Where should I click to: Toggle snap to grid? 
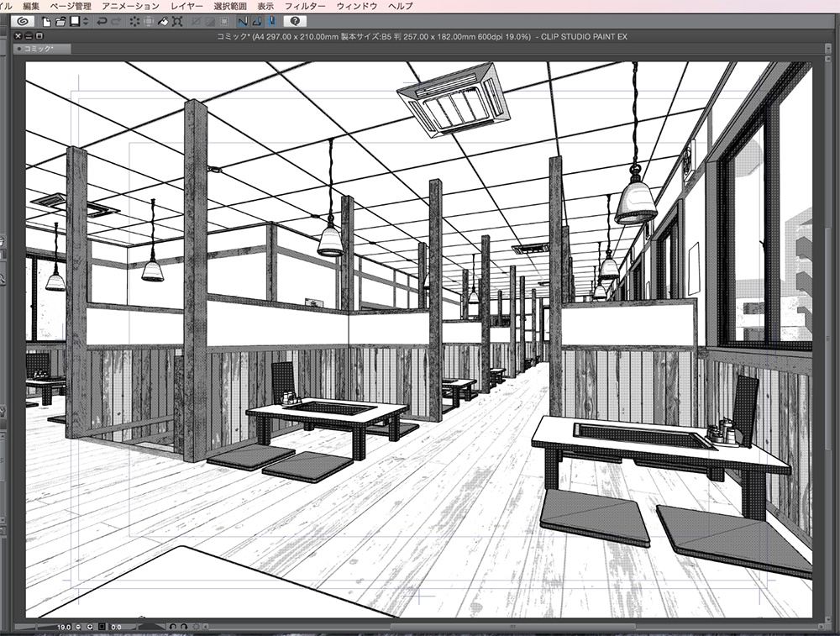click(272, 22)
